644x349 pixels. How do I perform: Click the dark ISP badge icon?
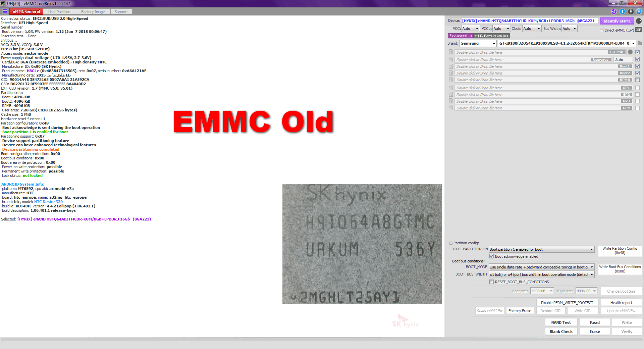pos(638,30)
